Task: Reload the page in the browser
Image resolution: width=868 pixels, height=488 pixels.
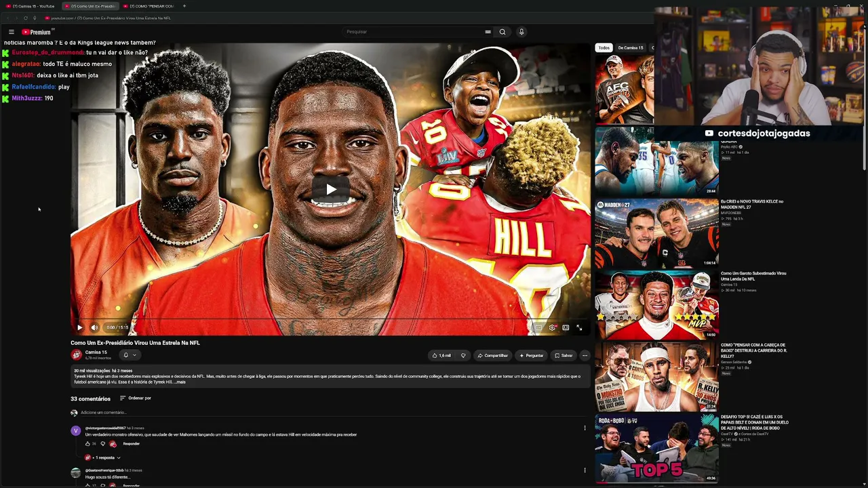Action: point(25,18)
